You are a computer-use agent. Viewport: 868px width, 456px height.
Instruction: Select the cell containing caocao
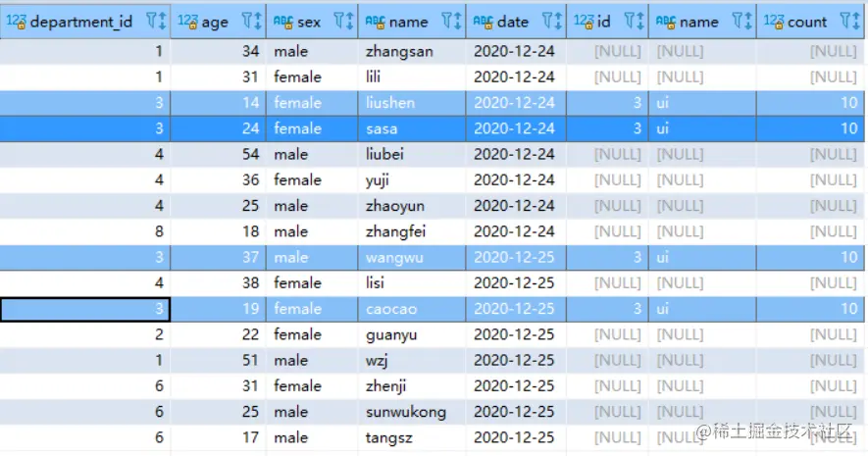[412, 309]
